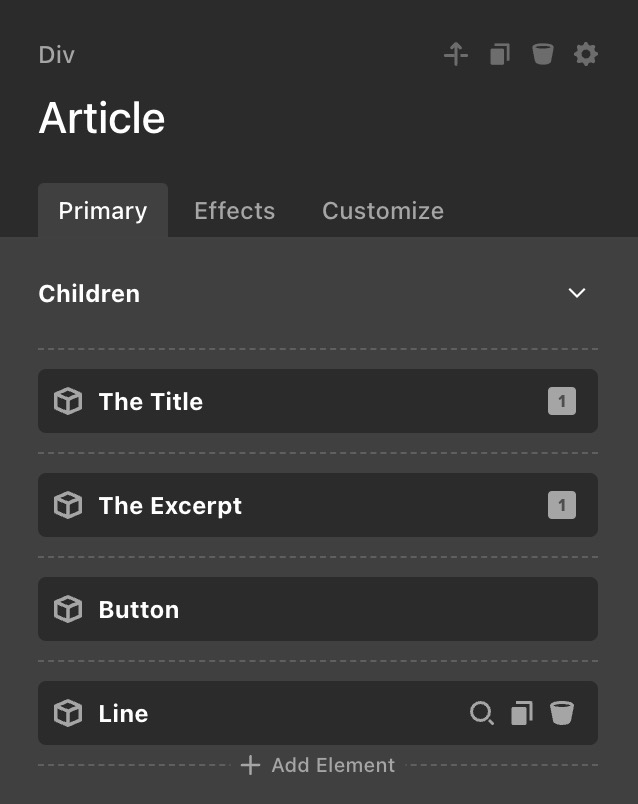The width and height of the screenshot is (638, 804).
Task: Switch to the Primary tab
Action: pos(103,211)
